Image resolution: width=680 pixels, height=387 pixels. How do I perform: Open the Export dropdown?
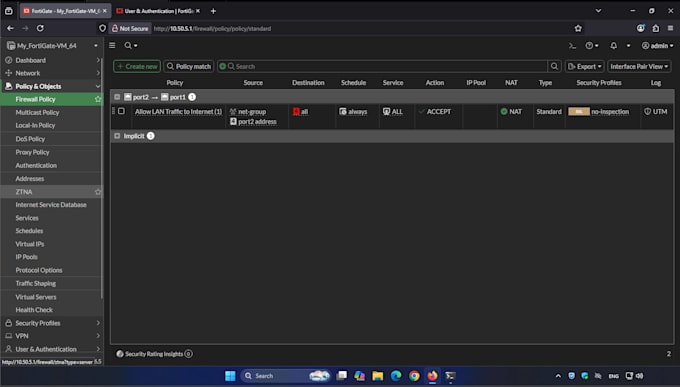coord(585,66)
